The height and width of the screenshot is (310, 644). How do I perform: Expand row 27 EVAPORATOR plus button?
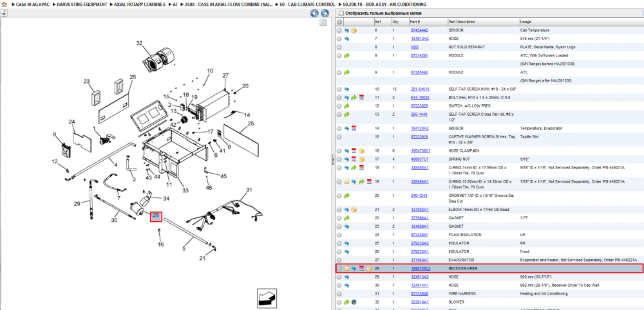[339, 260]
